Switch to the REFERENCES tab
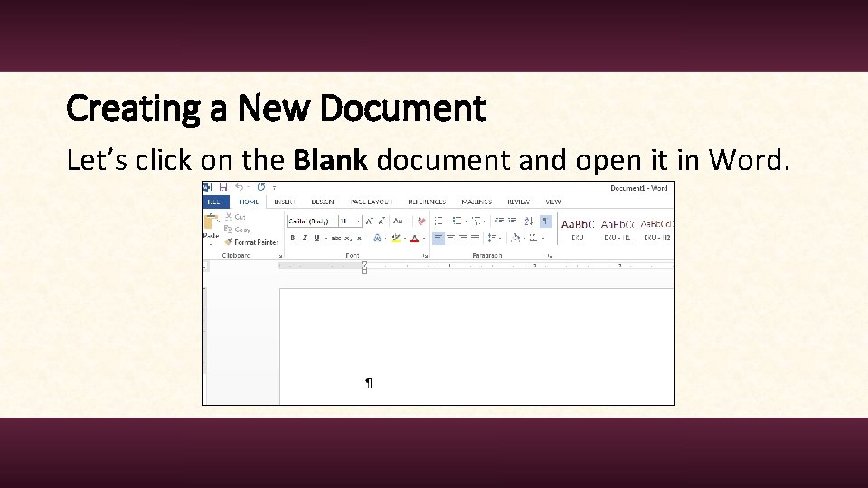 click(427, 202)
